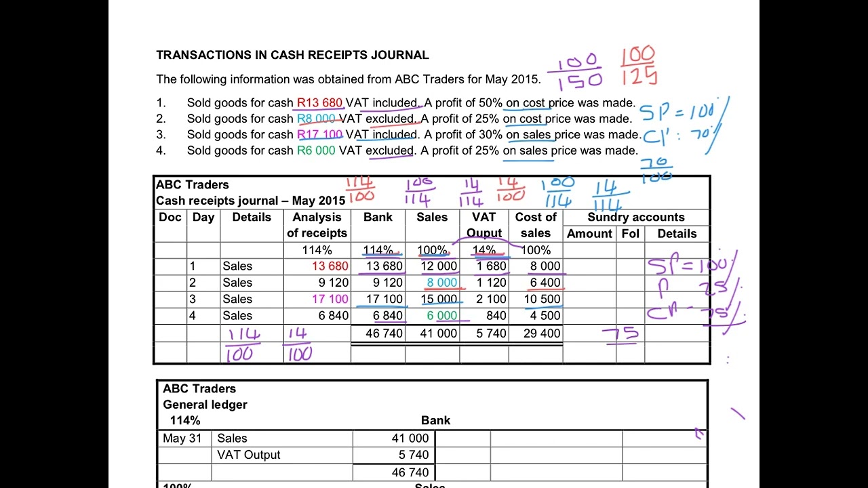Image resolution: width=868 pixels, height=488 pixels.
Task: Click the 'Amount' subheader under Sundry accounts
Action: pyautogui.click(x=589, y=233)
